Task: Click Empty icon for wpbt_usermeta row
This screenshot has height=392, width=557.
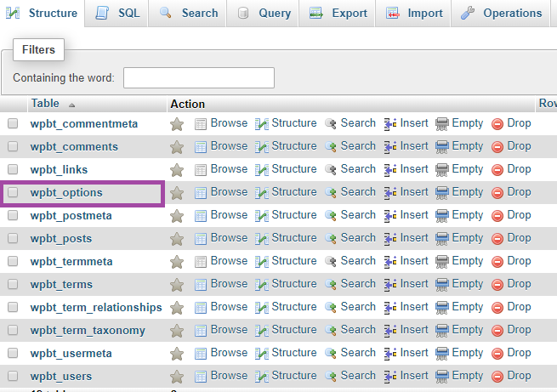Action: coord(442,354)
